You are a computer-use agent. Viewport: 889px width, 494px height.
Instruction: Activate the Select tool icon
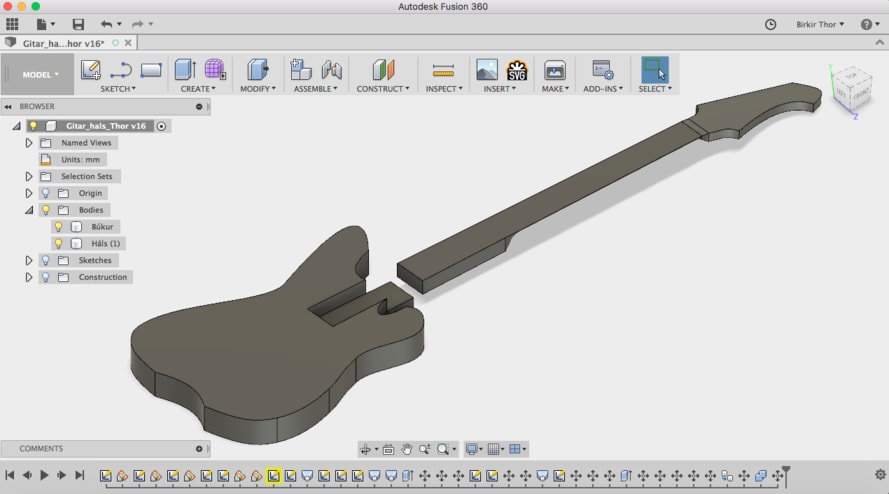(x=655, y=70)
